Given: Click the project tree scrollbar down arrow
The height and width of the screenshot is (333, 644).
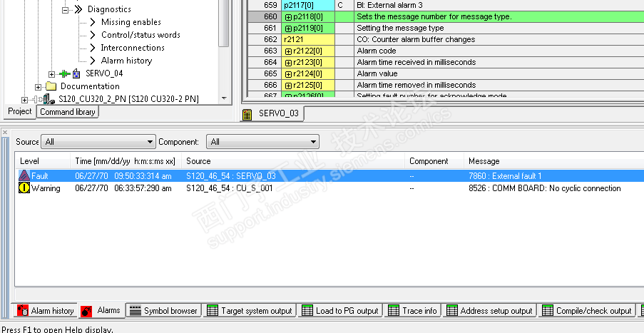Looking at the screenshot, I should (224, 98).
